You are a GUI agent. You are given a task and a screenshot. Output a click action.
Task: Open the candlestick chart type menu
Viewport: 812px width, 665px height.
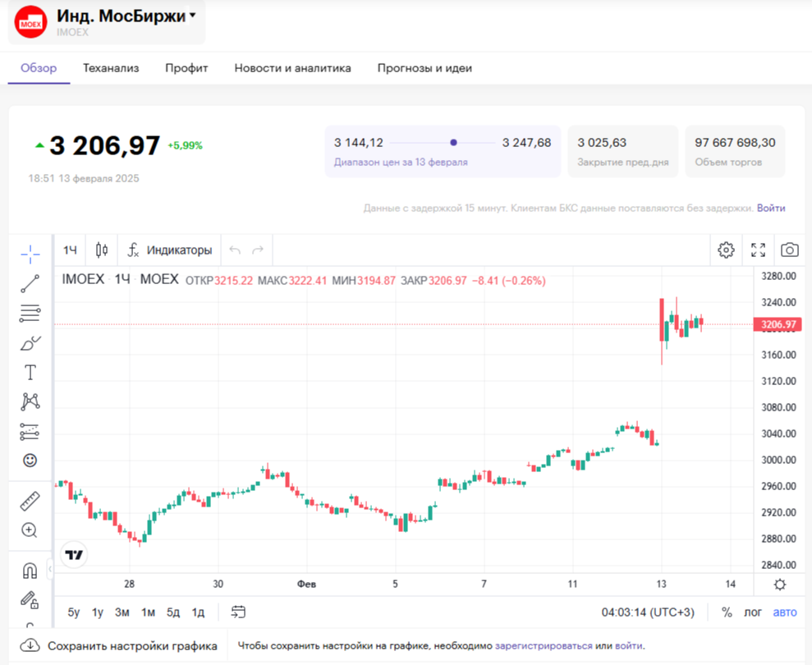pyautogui.click(x=102, y=250)
